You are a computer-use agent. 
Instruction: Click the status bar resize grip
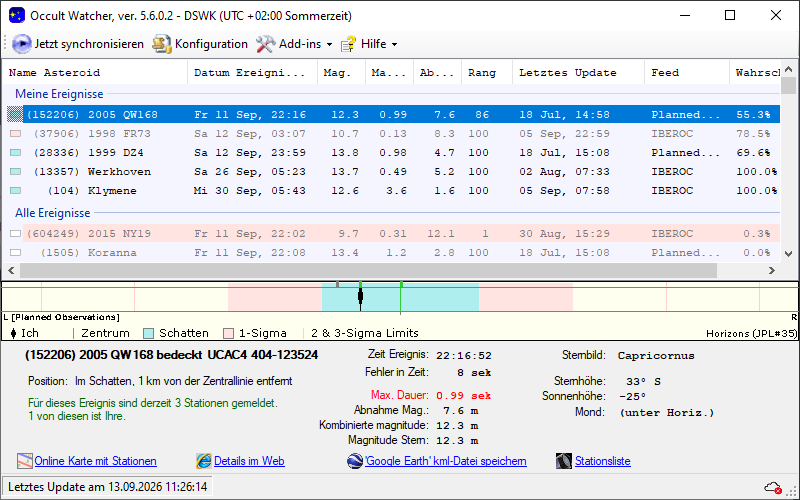[x=793, y=491]
